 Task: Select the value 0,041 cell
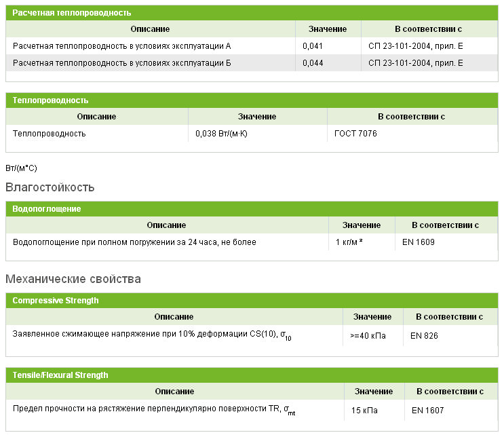tap(313, 46)
